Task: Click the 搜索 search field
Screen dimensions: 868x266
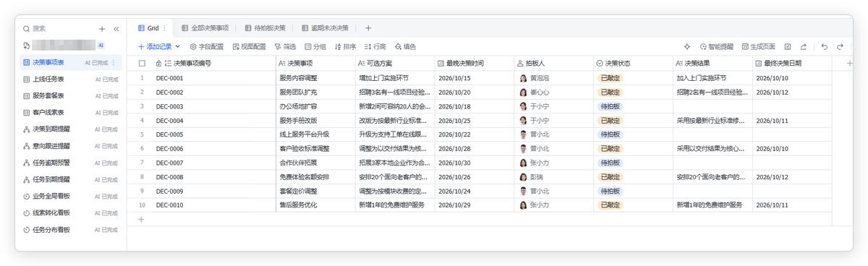Action: (x=58, y=28)
